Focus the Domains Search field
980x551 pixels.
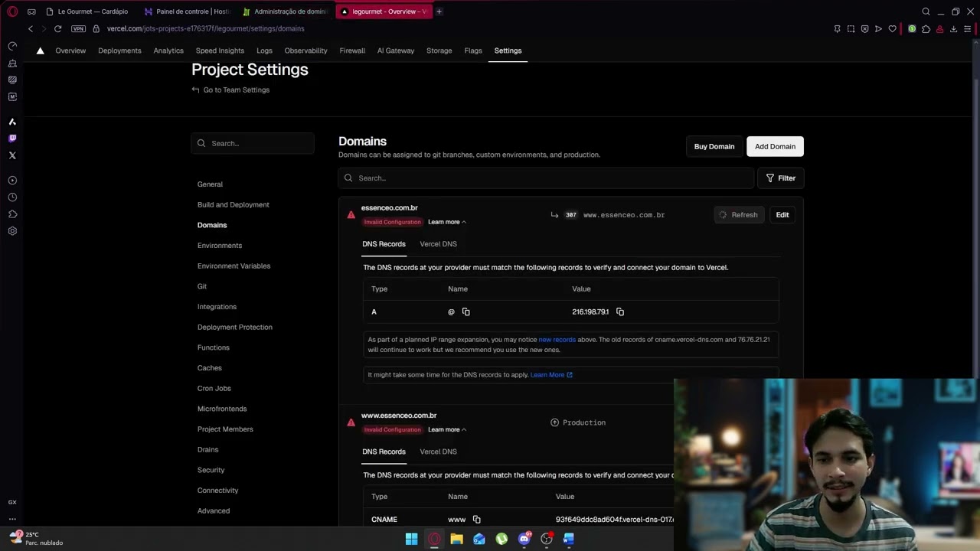click(x=547, y=178)
